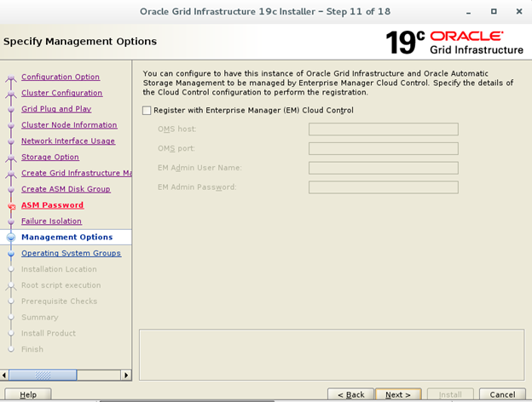This screenshot has width=532, height=402.
Task: Click the Finish step text
Action: point(32,349)
